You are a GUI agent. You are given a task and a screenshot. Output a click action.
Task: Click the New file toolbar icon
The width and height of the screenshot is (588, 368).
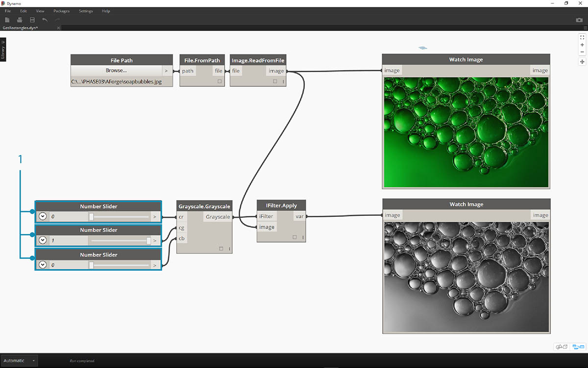tap(7, 20)
